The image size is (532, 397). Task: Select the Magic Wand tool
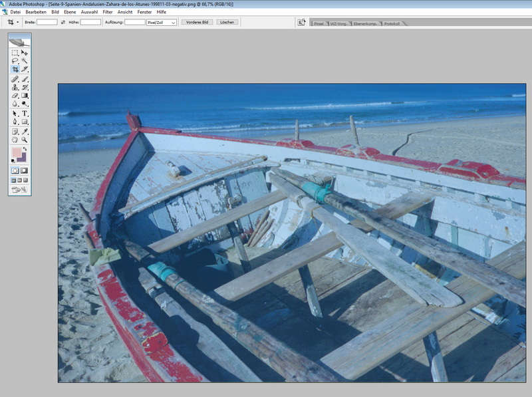[x=25, y=61]
